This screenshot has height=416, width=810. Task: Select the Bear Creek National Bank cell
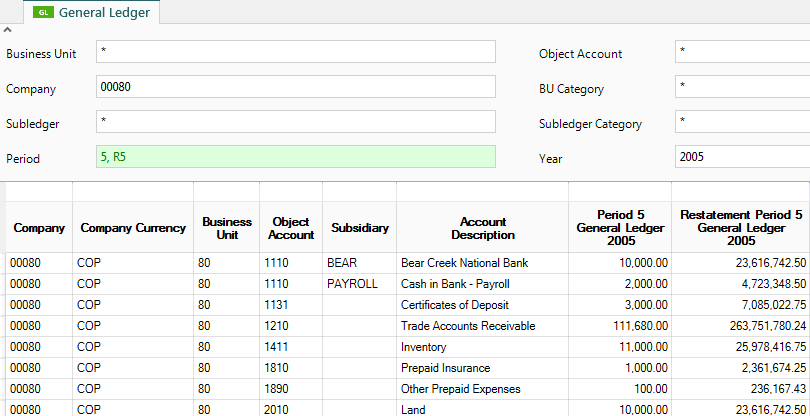pos(464,263)
